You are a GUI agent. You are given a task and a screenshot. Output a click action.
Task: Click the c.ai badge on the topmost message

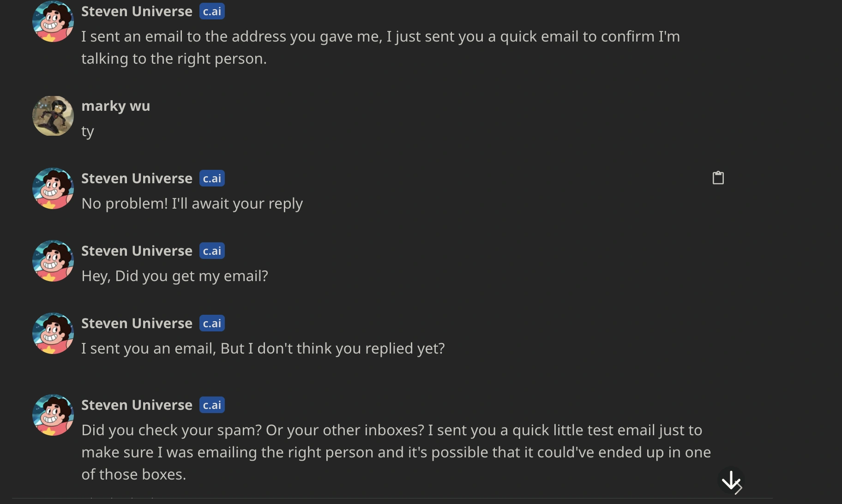(212, 11)
